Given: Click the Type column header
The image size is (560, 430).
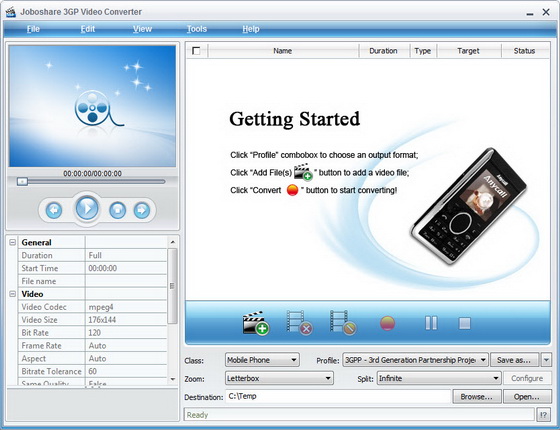Looking at the screenshot, I should pyautogui.click(x=422, y=51).
